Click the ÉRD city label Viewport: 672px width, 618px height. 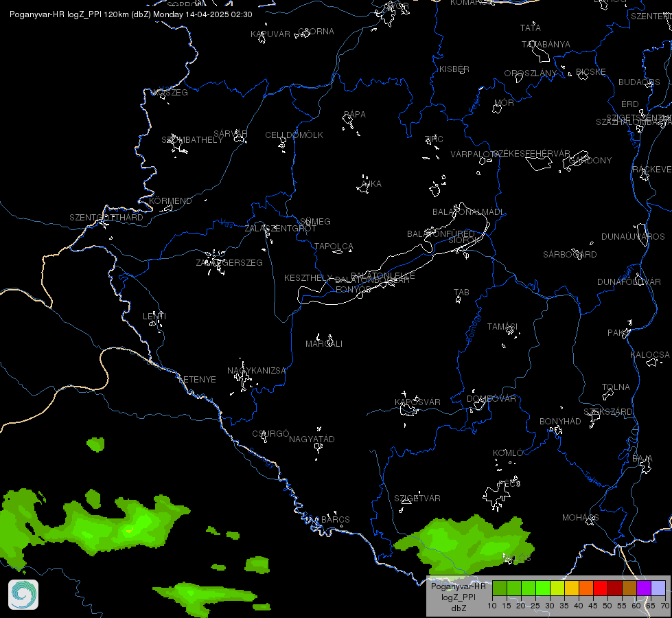click(629, 104)
